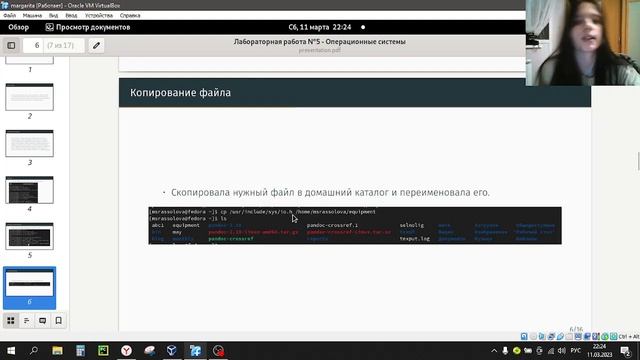This screenshot has height=360, width=640.
Task: Click VirtualBox display status icon
Action: (x=578, y=336)
